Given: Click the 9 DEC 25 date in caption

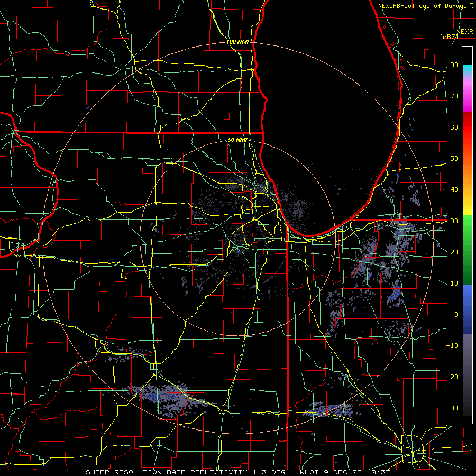Looking at the screenshot, I should tap(342, 472).
